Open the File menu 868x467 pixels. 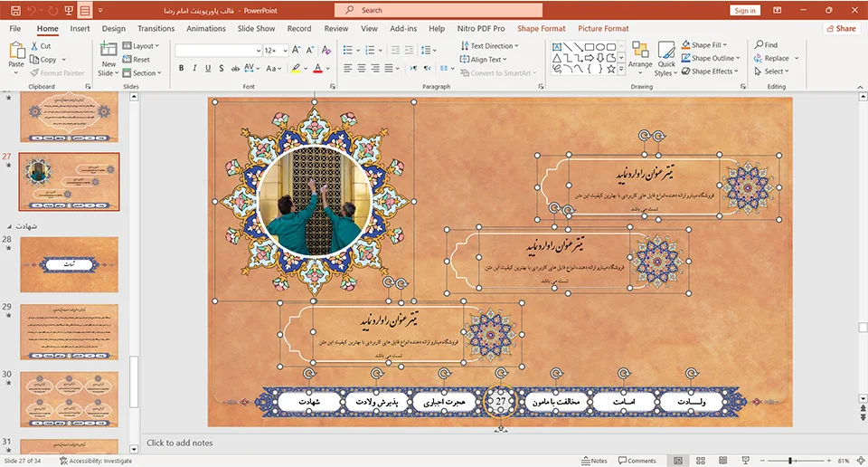click(15, 28)
